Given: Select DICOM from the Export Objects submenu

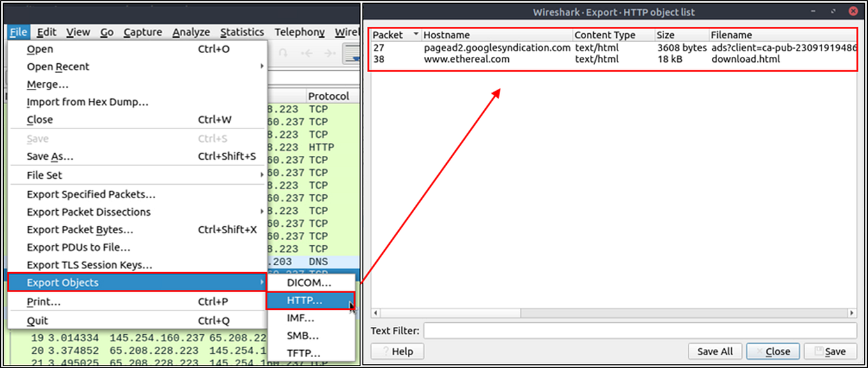Looking at the screenshot, I should coord(309,282).
